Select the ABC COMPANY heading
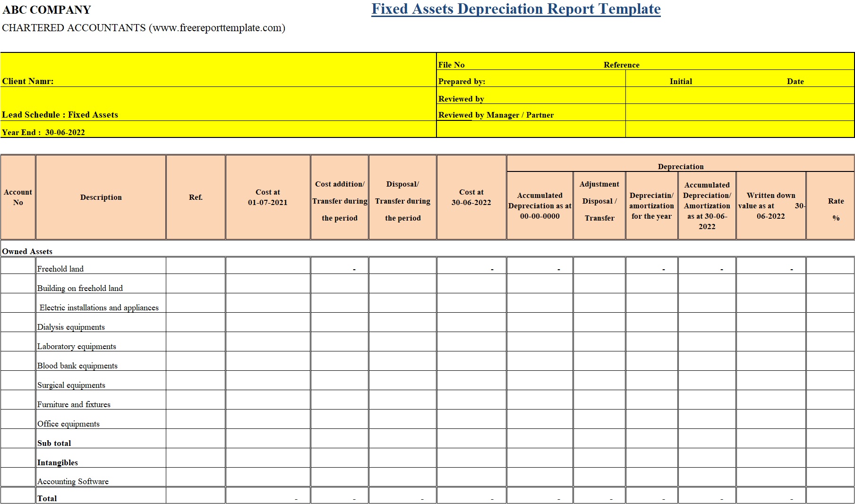The height and width of the screenshot is (504, 855). (x=47, y=10)
